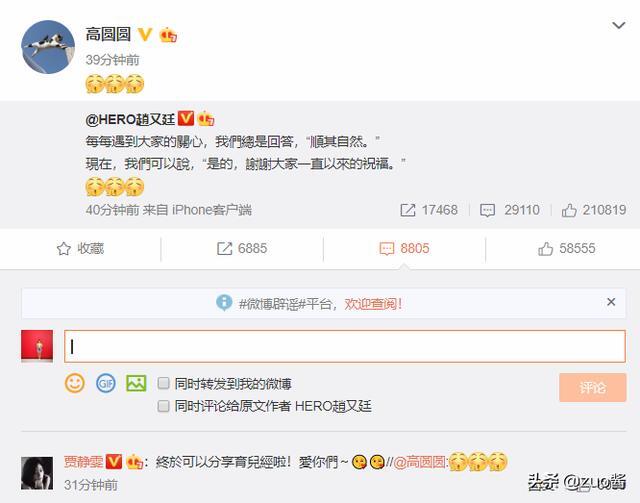Like the original post showing 210819 thumbs-up
Image resolution: width=640 pixels, height=503 pixels.
click(594, 210)
